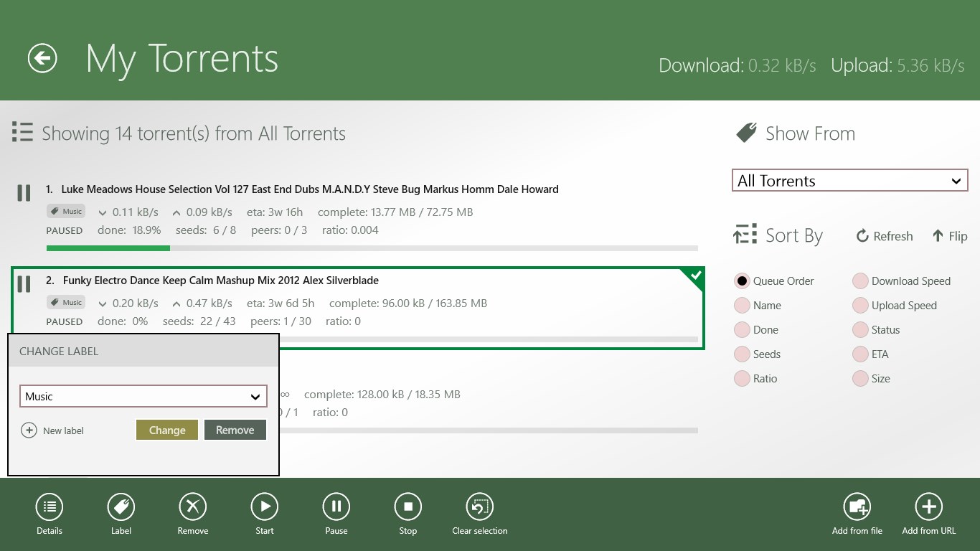This screenshot has height=551, width=980.
Task: Open Details from the bottom app bar
Action: (x=50, y=507)
